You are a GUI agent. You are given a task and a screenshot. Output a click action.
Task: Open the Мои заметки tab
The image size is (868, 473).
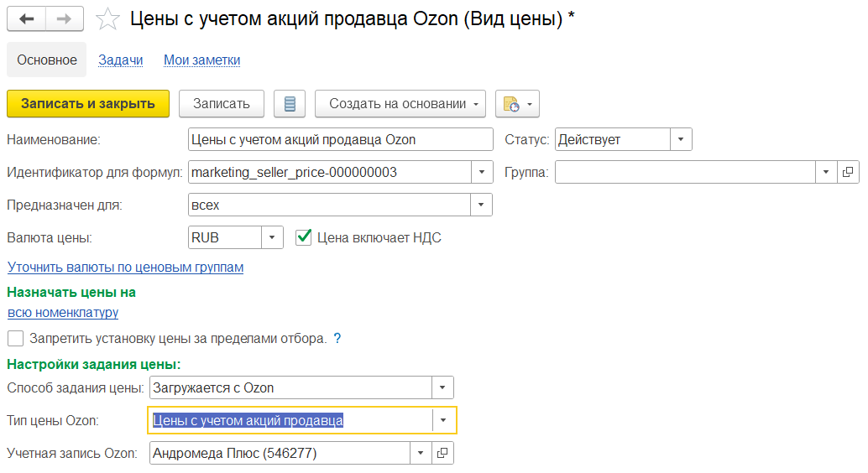click(x=201, y=60)
